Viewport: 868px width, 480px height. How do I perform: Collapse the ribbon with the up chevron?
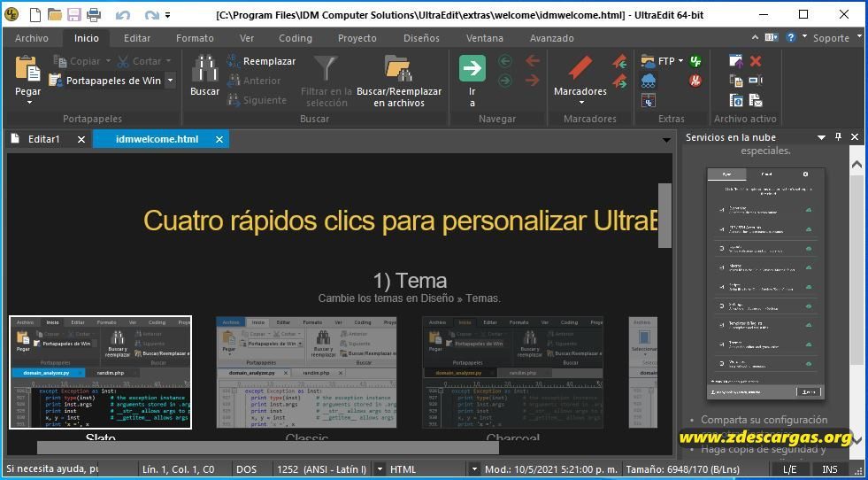click(755, 37)
